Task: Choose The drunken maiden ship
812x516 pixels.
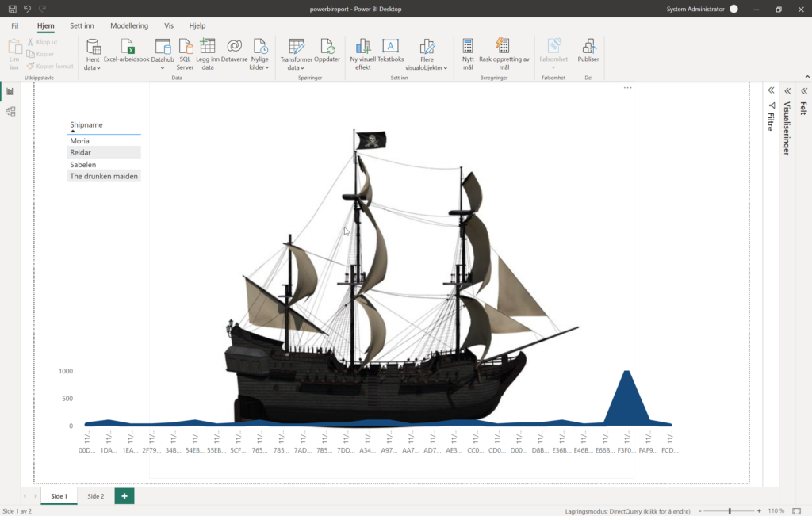Action: 104,177
